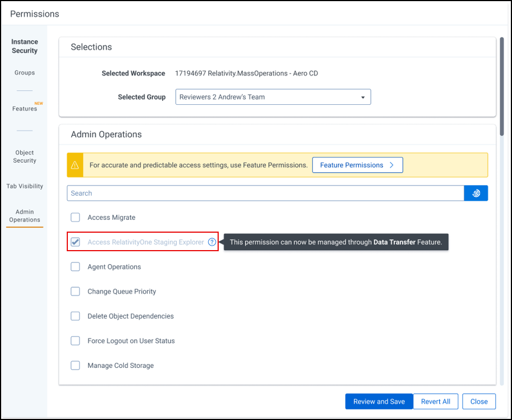The image size is (512, 420).
Task: Click the blue search refresh icon
Action: [x=476, y=193]
